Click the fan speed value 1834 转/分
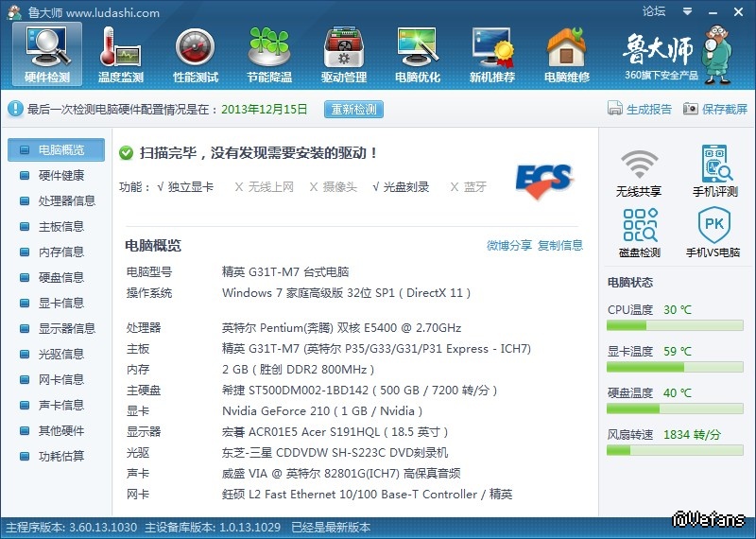Screen dimensions: 756x539 [x=692, y=435]
